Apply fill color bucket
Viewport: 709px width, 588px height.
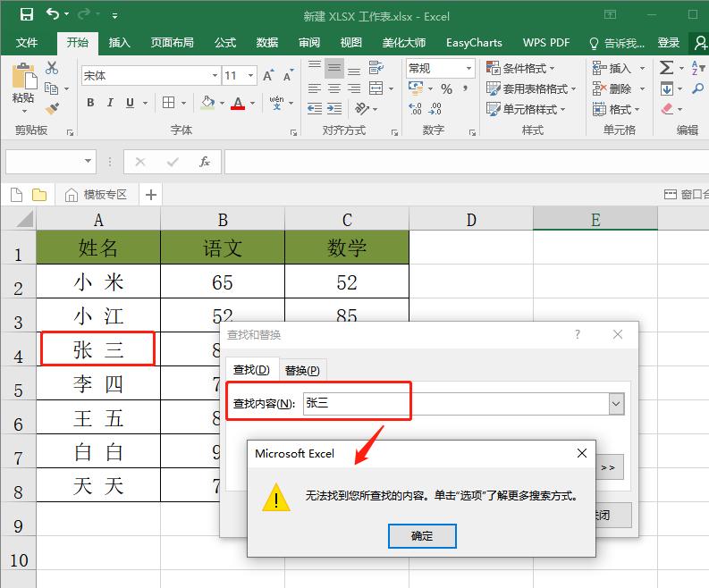pos(208,103)
